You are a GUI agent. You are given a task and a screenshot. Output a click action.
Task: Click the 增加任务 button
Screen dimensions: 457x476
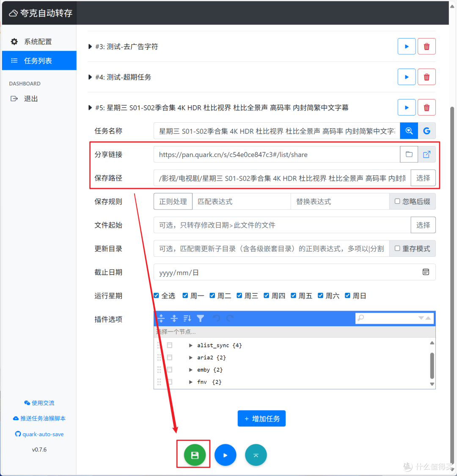coord(262,418)
